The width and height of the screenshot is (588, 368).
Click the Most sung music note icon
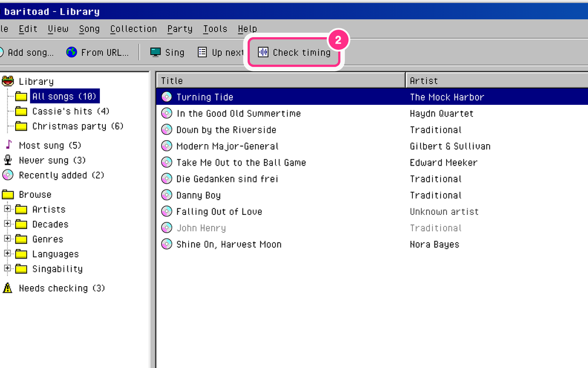coord(9,145)
